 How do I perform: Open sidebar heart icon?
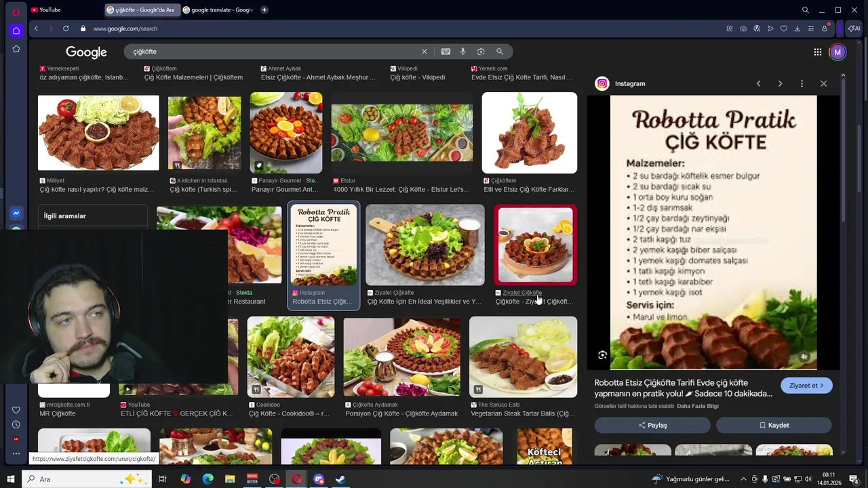pyautogui.click(x=16, y=410)
